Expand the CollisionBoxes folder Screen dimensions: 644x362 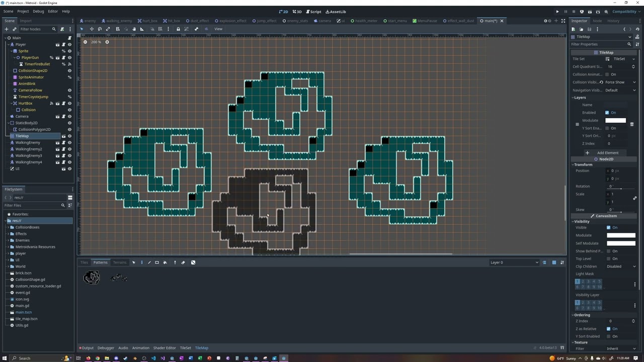point(9,227)
